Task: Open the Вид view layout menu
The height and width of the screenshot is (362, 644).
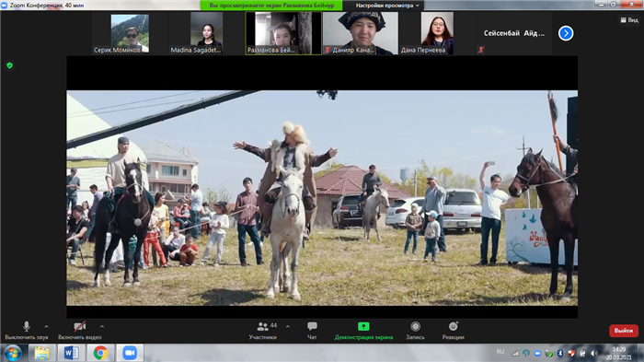Action: (629, 19)
